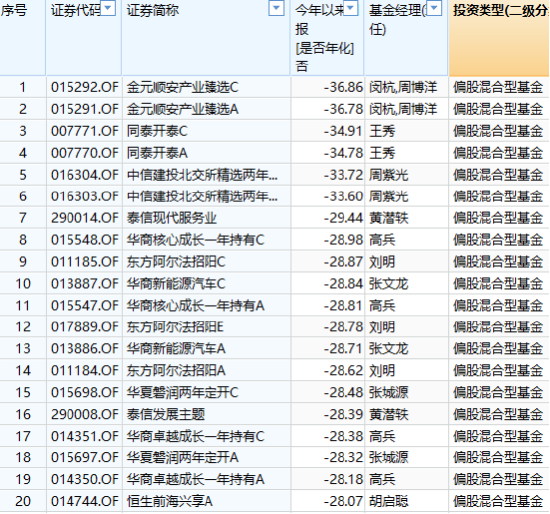Select code cell 015292.OF
550x514 pixels.
[85, 87]
